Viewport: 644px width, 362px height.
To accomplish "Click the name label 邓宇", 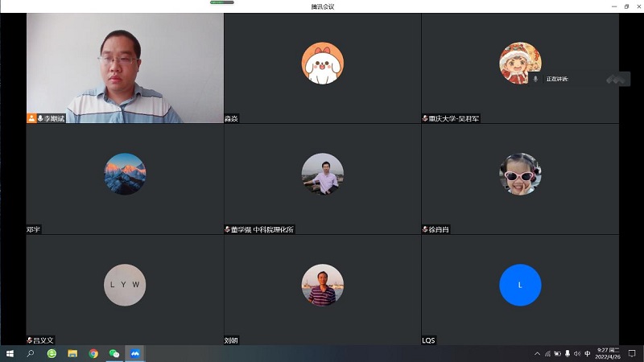I will coord(33,229).
